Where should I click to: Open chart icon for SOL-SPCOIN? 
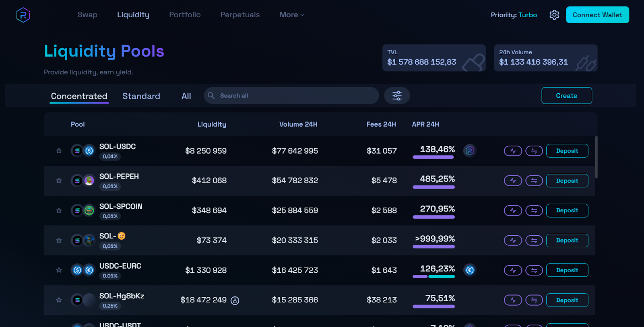[x=513, y=210]
